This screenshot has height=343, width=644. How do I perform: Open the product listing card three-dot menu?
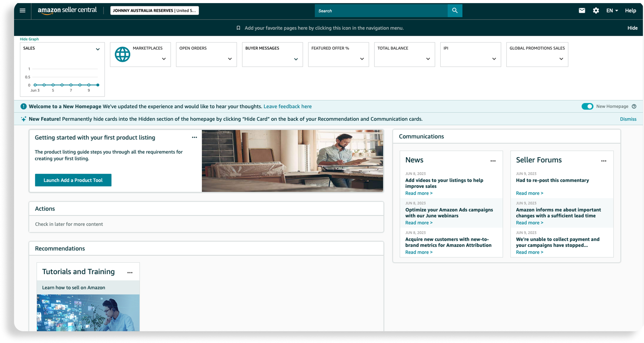point(194,137)
